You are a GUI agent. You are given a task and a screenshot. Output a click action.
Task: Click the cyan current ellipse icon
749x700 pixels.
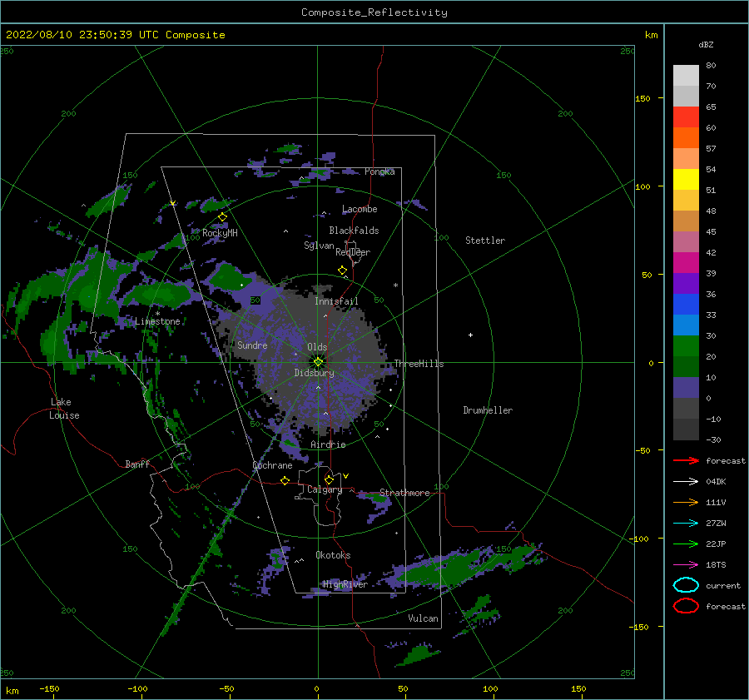[686, 585]
